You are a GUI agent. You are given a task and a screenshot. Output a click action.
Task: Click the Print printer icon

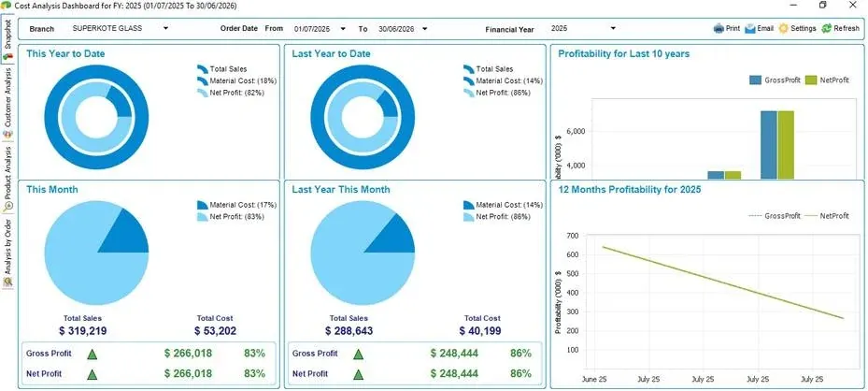click(719, 28)
